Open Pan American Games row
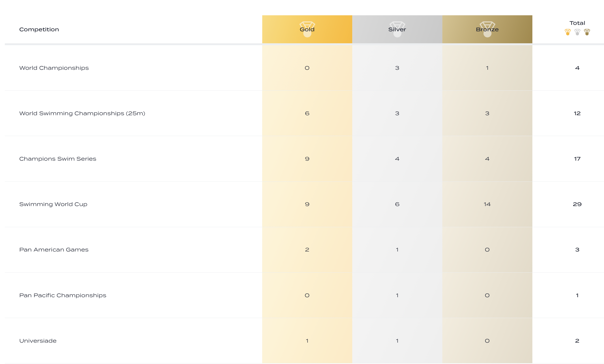This screenshot has width=604, height=364. tap(54, 250)
